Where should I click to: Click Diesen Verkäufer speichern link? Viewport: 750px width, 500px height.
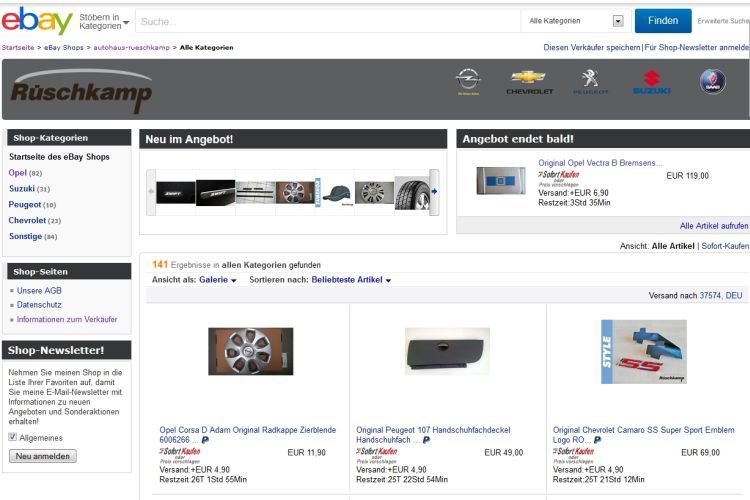tap(592, 47)
